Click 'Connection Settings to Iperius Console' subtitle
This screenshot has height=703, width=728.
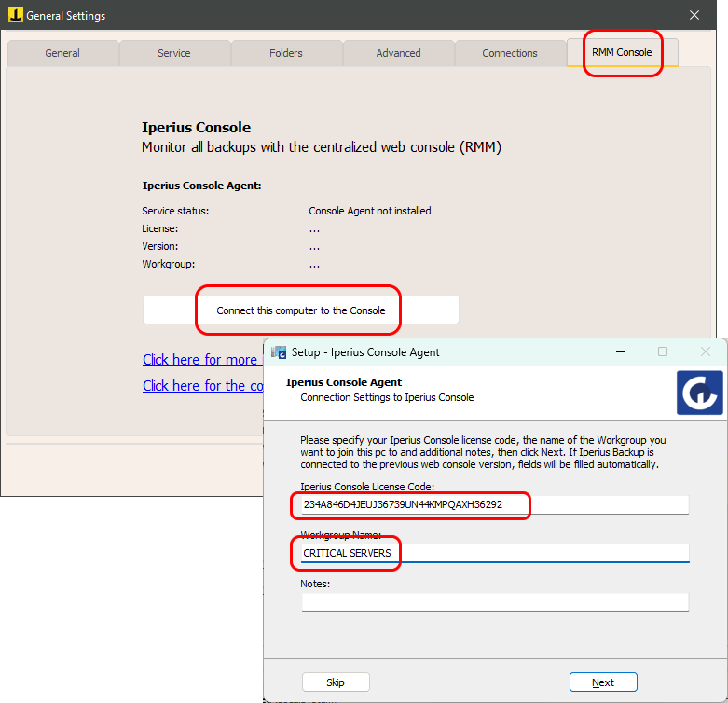click(x=387, y=397)
